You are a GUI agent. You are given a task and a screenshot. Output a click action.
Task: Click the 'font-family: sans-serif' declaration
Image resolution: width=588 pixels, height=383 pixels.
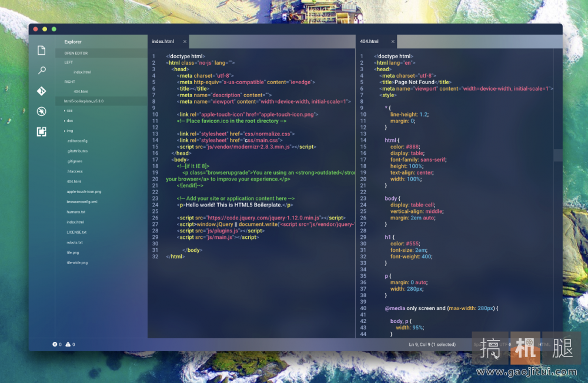[418, 160]
